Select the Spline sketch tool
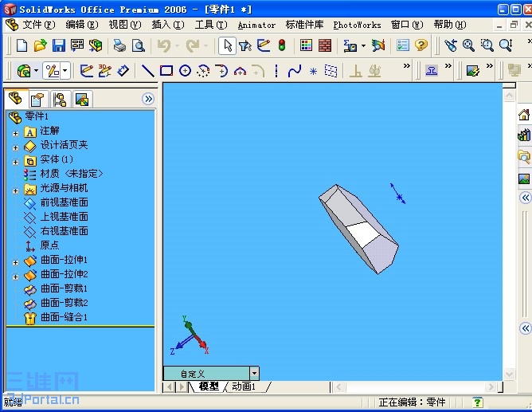 click(294, 71)
